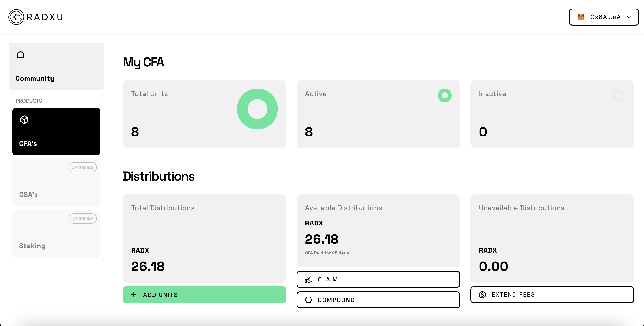Screen dimensions: 644x326
Task: Click the UPCOMING badge on the CSA's tile
Action: coord(82,167)
